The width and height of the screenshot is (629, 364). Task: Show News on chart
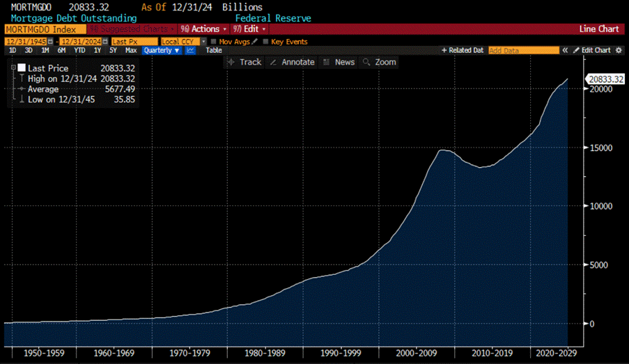(x=339, y=62)
